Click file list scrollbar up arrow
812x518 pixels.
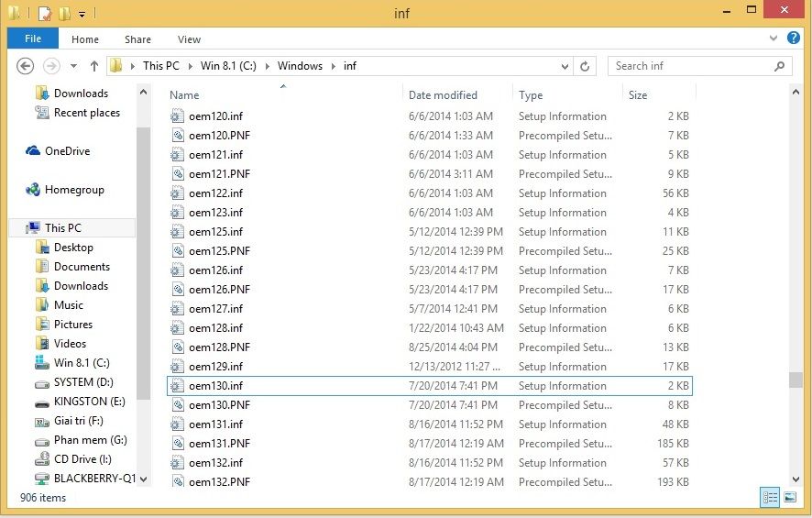(x=796, y=93)
